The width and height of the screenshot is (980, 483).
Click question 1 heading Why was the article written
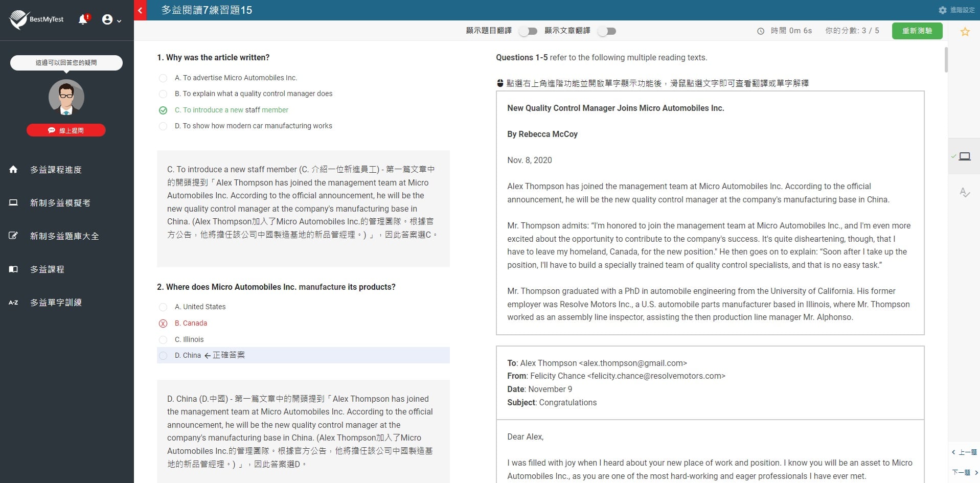tap(213, 57)
